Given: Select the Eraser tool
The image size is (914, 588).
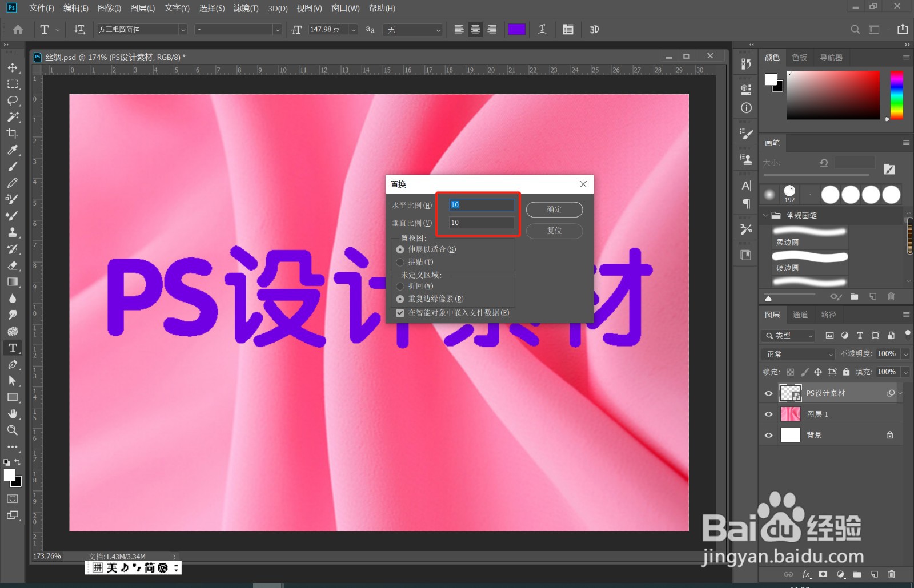Looking at the screenshot, I should coord(13,265).
